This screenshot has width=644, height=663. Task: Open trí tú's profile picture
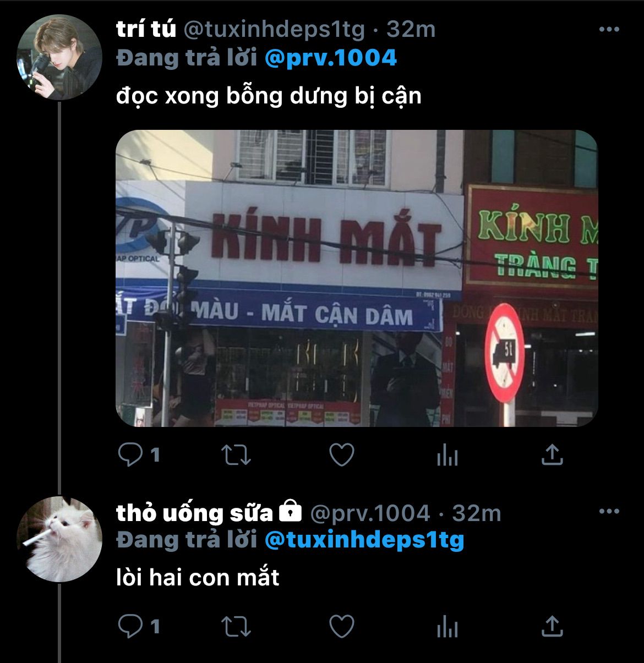[59, 57]
